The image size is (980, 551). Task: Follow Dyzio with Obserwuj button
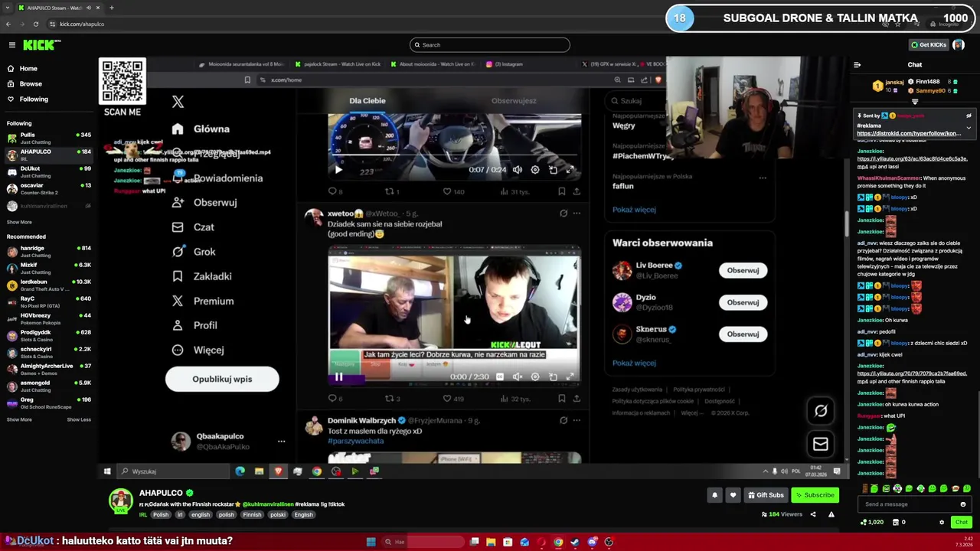pyautogui.click(x=743, y=302)
